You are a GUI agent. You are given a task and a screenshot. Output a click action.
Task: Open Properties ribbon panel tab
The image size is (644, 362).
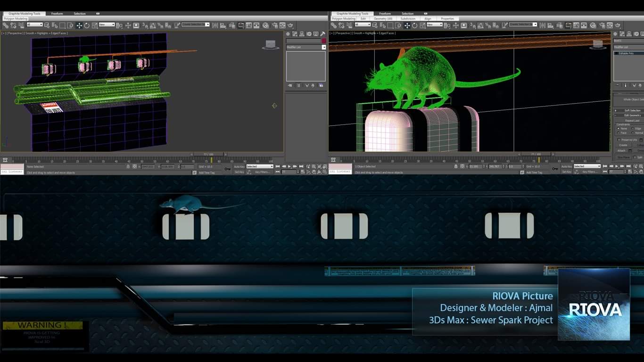click(447, 18)
